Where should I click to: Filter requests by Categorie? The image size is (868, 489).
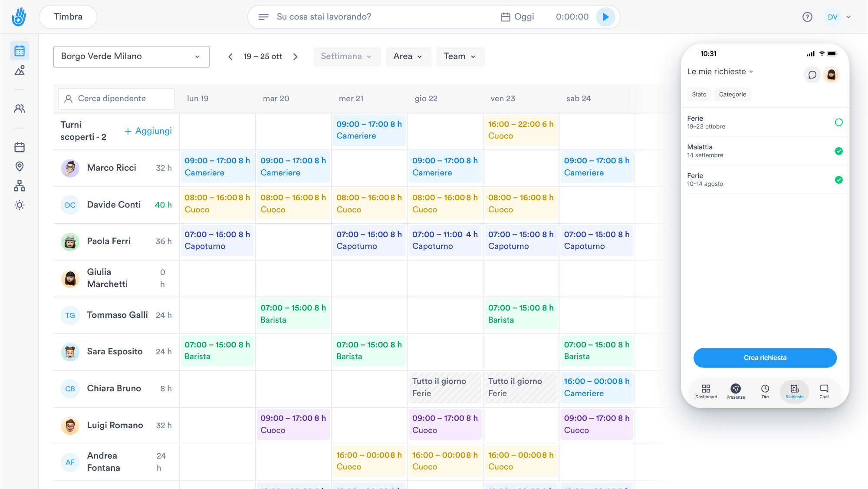tap(732, 94)
